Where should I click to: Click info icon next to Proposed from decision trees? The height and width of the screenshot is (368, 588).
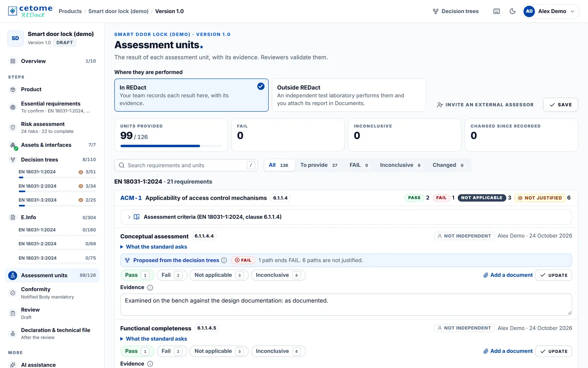point(224,260)
